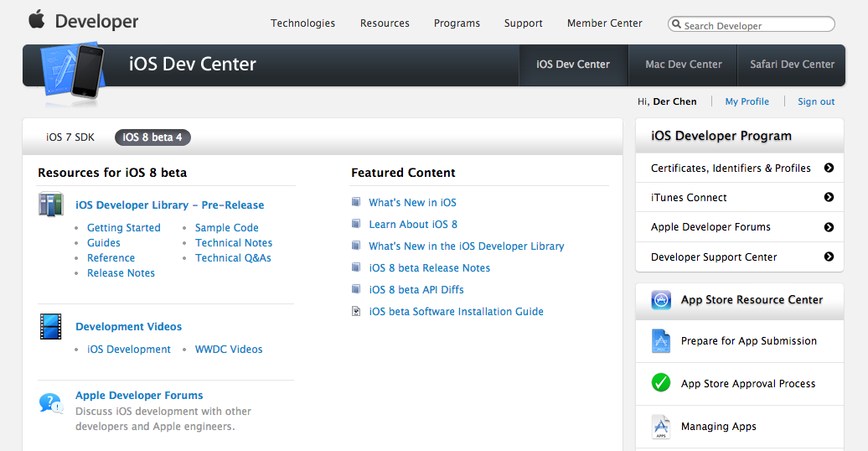Click the Prepare for App Submission icon

[661, 341]
